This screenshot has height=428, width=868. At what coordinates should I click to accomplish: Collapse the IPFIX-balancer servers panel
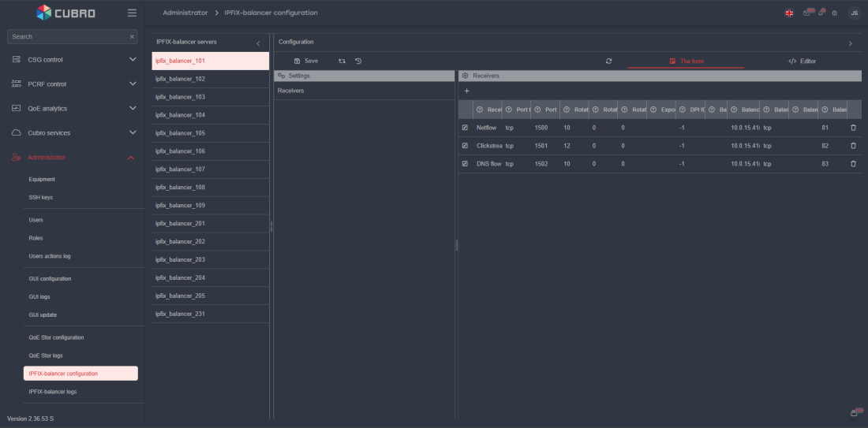point(258,43)
